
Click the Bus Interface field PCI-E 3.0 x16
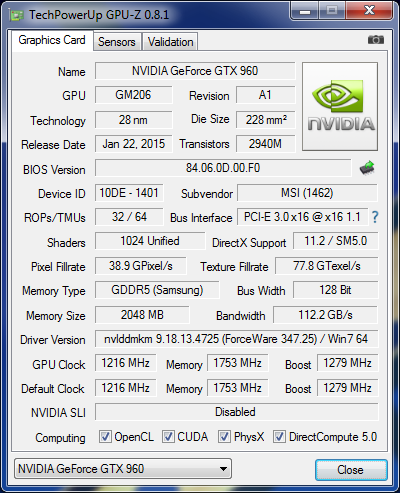point(302,217)
